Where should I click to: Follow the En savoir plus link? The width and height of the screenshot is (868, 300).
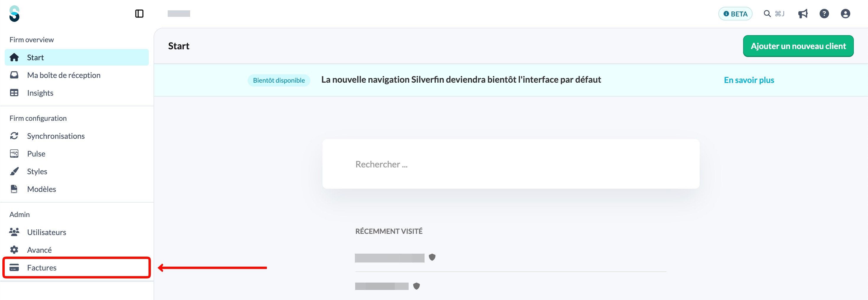point(749,80)
